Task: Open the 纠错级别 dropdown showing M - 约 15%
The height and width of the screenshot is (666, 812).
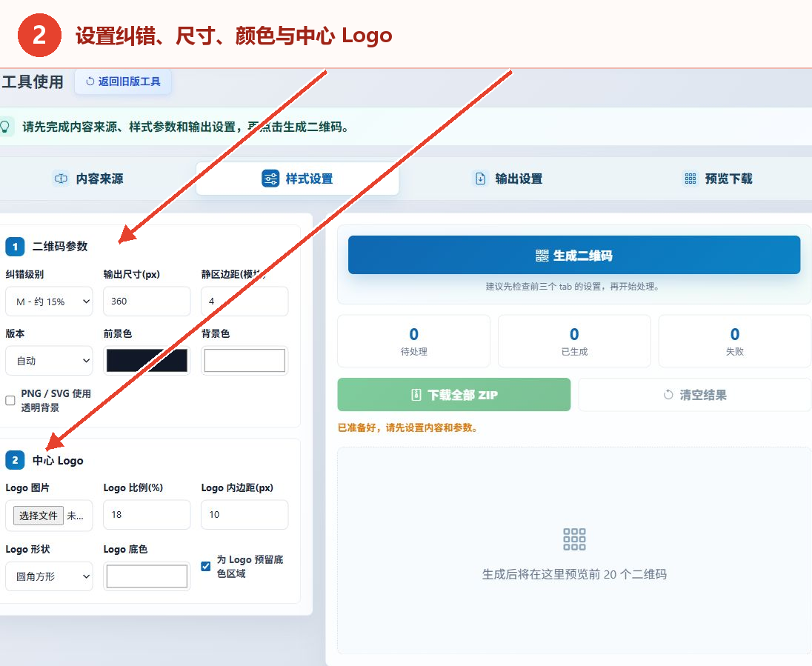Action: pyautogui.click(x=49, y=302)
